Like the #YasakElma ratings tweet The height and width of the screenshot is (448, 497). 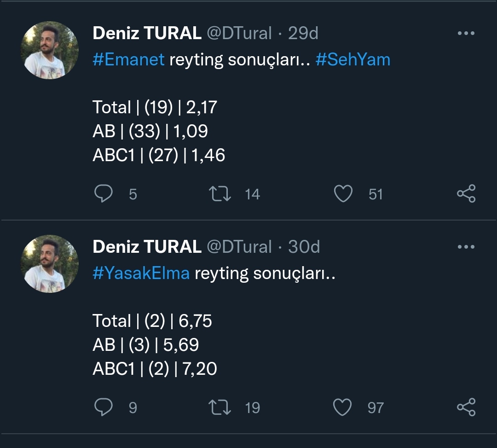343,407
